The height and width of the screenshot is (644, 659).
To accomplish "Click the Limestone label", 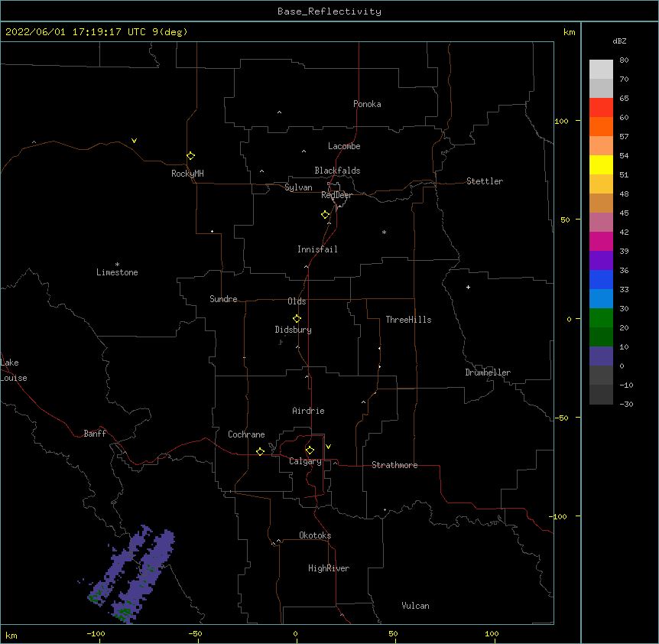I will pyautogui.click(x=117, y=272).
